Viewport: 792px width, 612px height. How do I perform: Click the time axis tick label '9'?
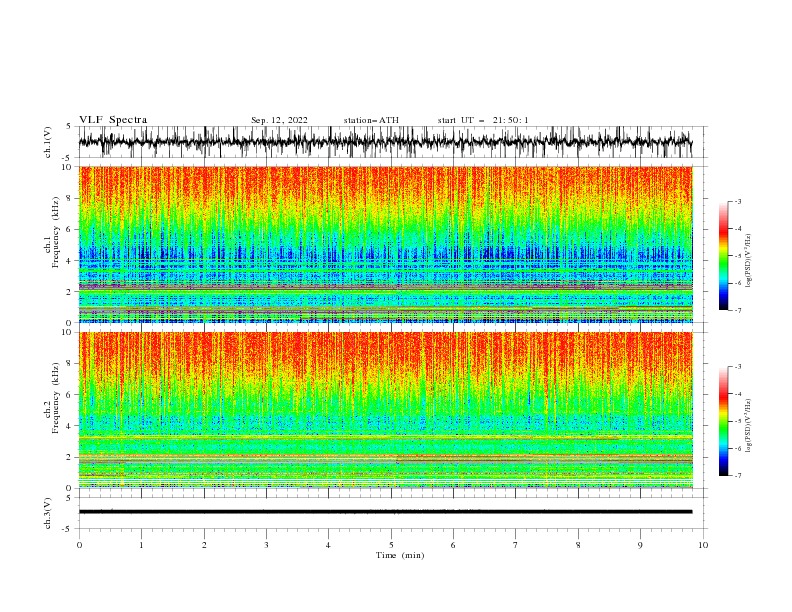pos(640,545)
